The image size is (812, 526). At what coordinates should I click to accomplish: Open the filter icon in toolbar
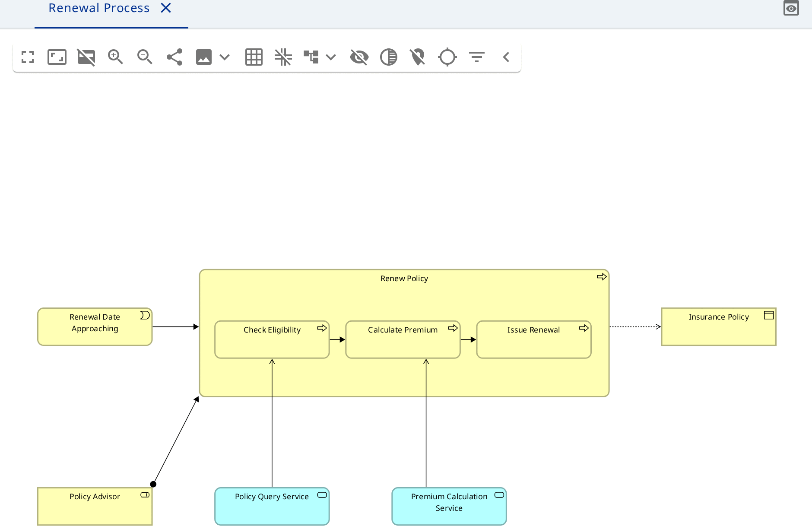477,57
